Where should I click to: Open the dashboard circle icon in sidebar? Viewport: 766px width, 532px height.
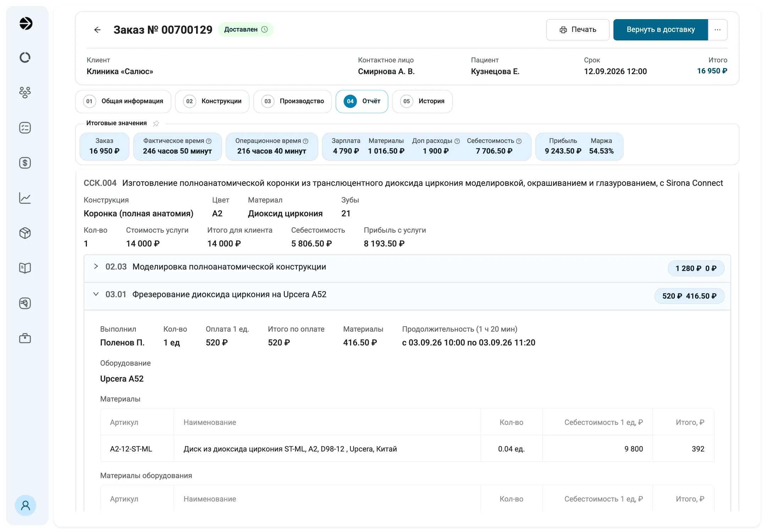[25, 57]
